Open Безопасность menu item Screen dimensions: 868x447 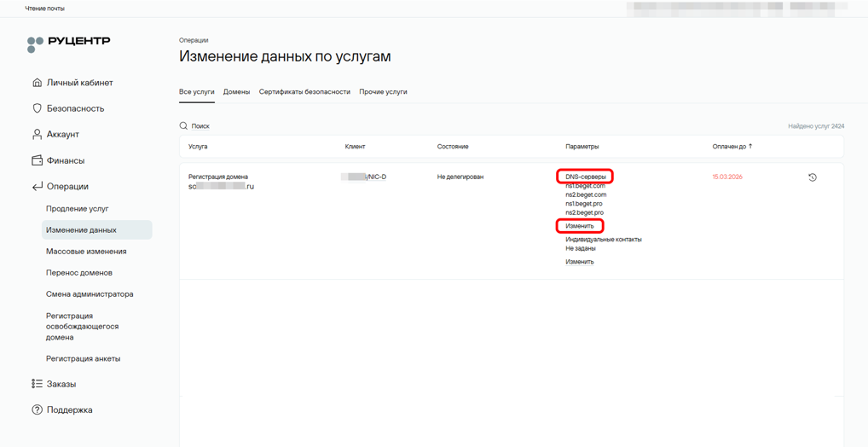tap(75, 108)
